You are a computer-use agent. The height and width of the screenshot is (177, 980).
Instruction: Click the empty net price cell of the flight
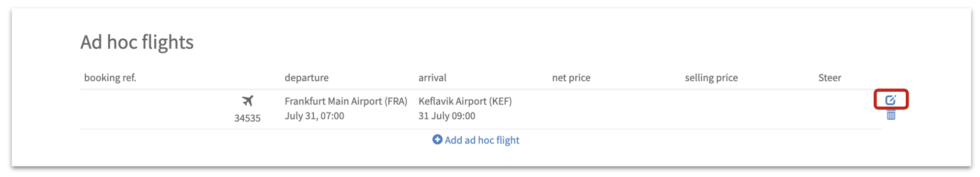click(615, 109)
